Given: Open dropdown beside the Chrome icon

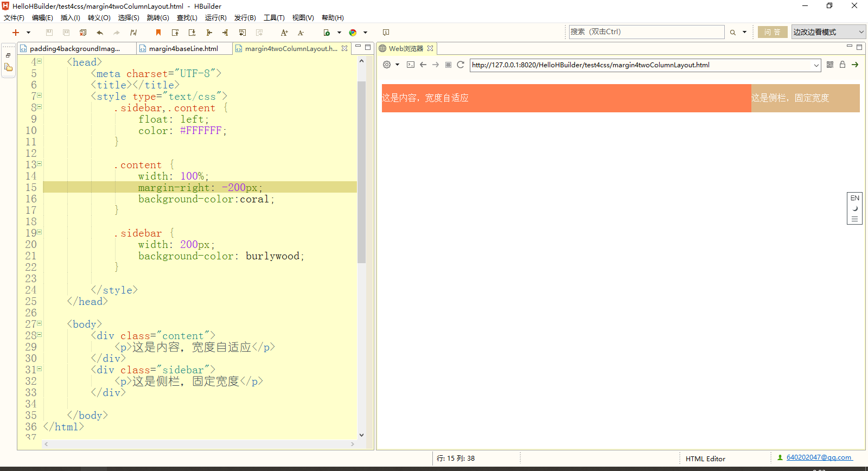Looking at the screenshot, I should tap(365, 33).
